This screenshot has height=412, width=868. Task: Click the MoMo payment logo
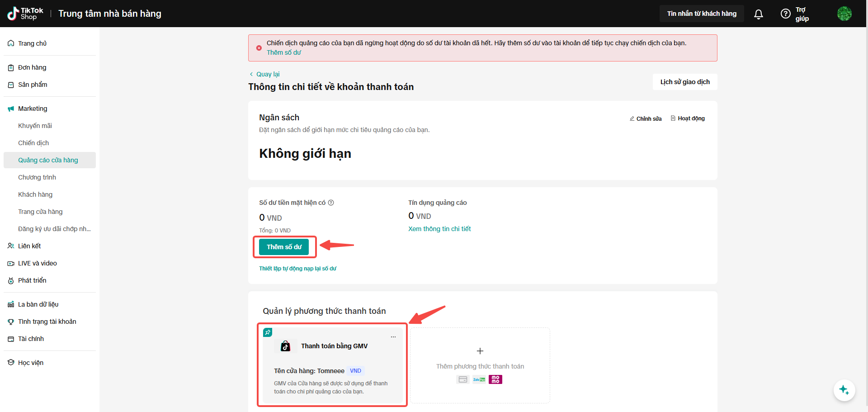[x=495, y=379]
